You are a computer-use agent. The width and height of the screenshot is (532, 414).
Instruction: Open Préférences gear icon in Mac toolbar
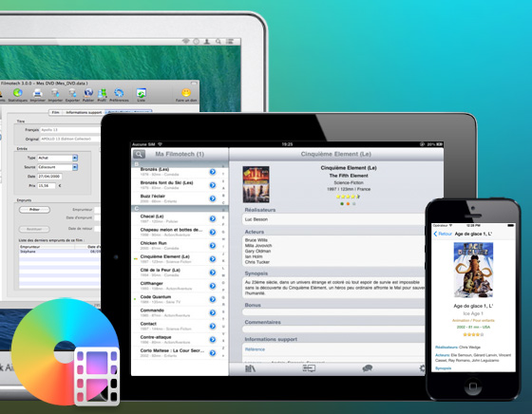[119, 95]
